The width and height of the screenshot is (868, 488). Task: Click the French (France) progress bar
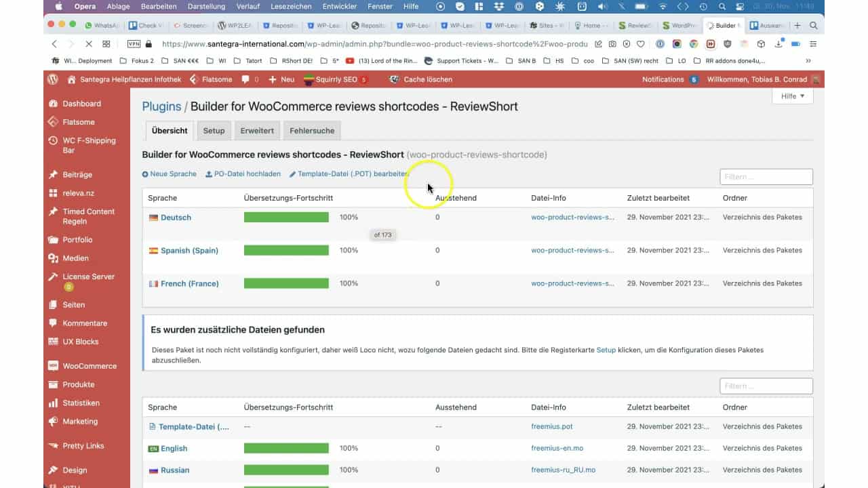286,284
